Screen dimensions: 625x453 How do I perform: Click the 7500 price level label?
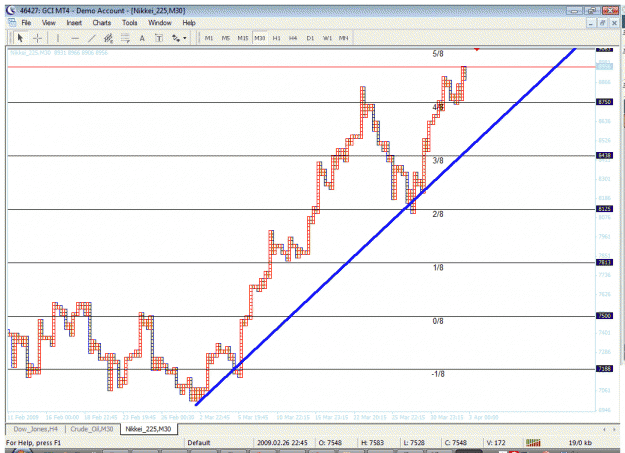604,315
